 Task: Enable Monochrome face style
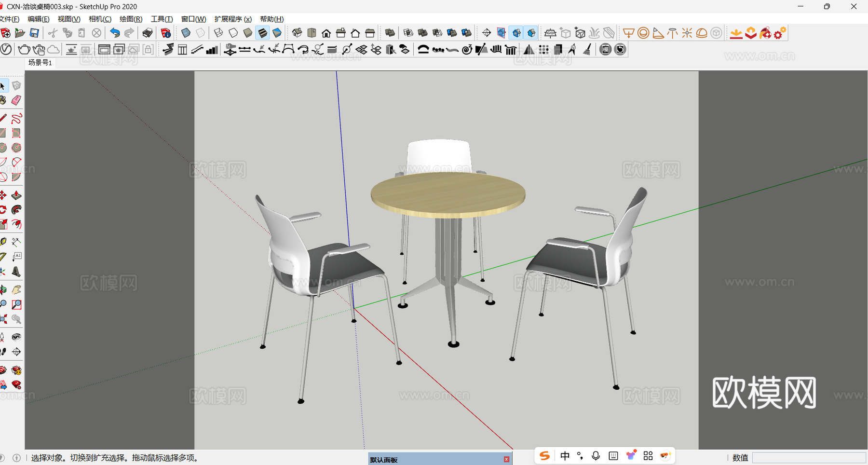point(277,33)
